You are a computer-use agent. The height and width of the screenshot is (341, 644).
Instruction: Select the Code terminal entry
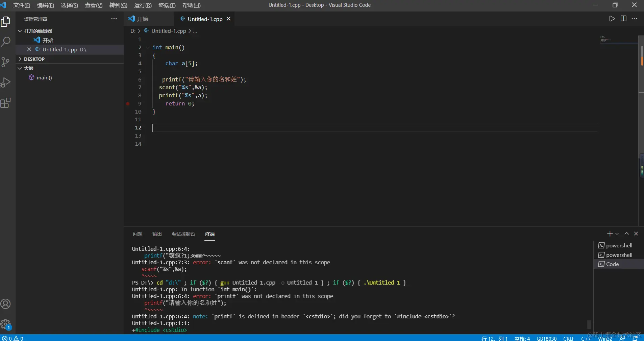(x=618, y=264)
